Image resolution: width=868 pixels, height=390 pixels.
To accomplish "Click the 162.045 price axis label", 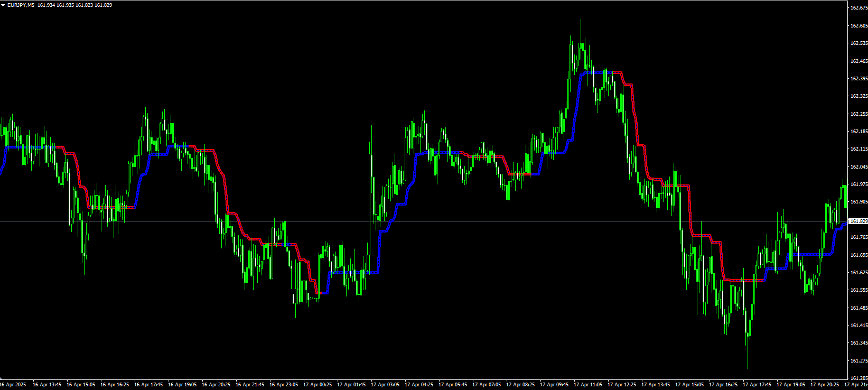I will point(858,166).
